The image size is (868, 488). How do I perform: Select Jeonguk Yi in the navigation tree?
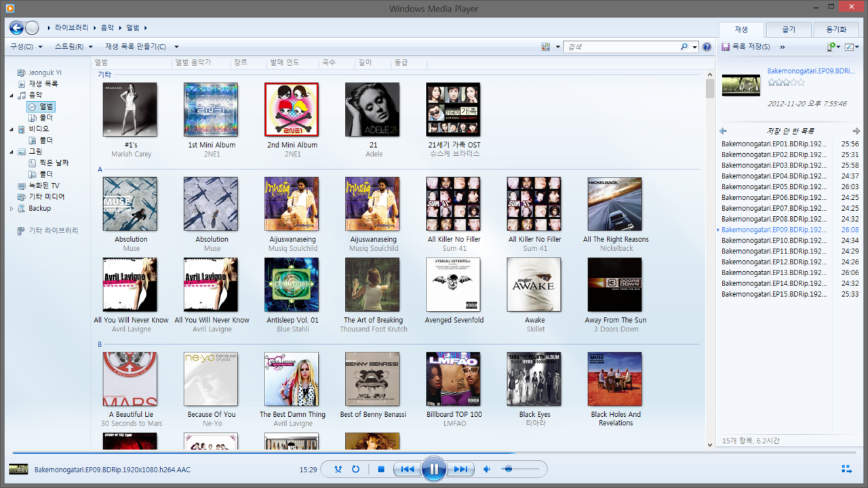coord(45,73)
